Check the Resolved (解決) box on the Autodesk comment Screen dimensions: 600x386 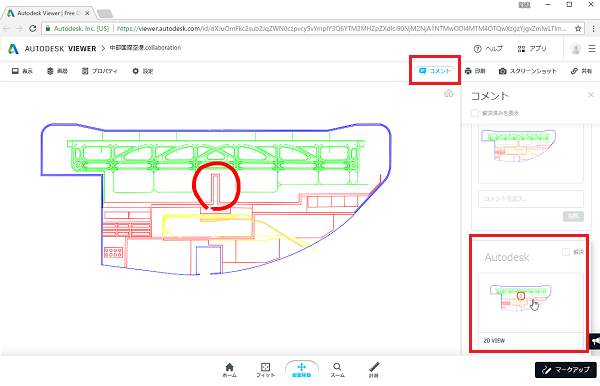click(x=566, y=252)
